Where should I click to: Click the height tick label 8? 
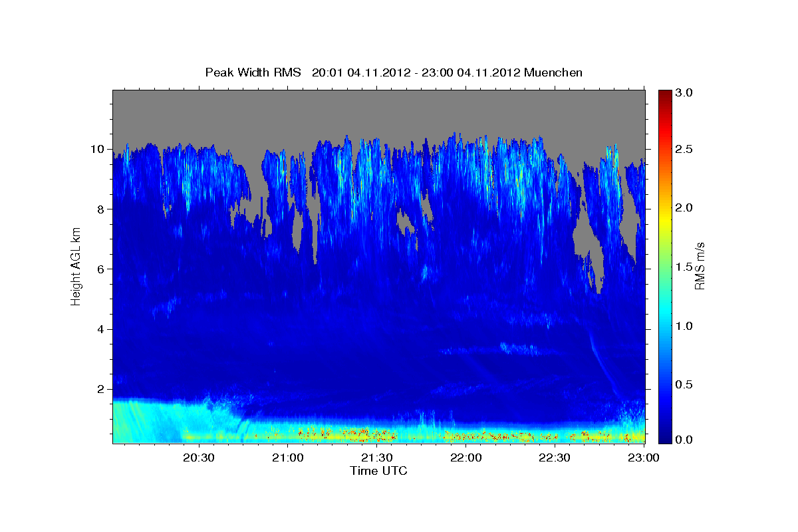(x=102, y=209)
